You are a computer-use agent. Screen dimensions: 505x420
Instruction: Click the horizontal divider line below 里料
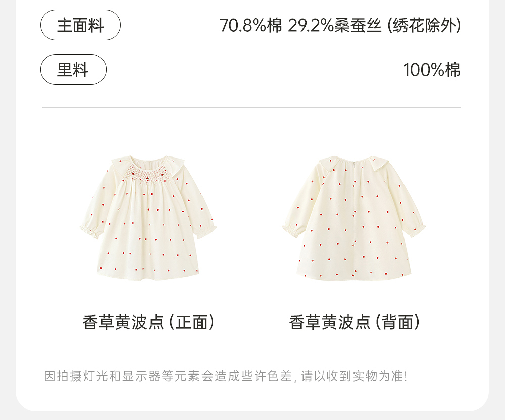point(251,107)
